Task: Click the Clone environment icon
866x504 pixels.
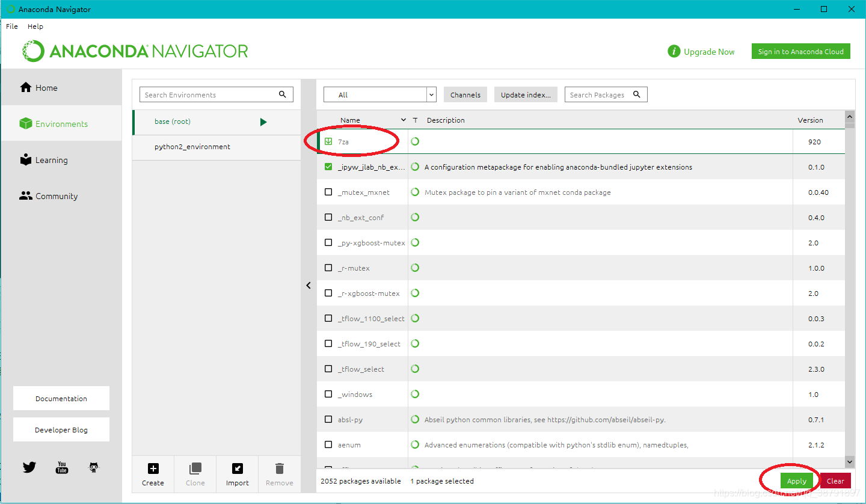Action: coord(195,469)
